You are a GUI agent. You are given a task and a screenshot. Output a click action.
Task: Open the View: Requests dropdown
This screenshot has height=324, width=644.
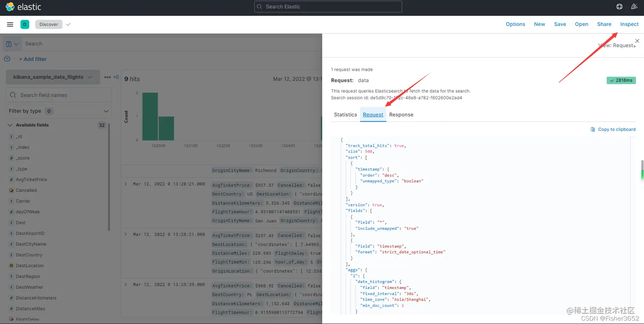click(616, 46)
